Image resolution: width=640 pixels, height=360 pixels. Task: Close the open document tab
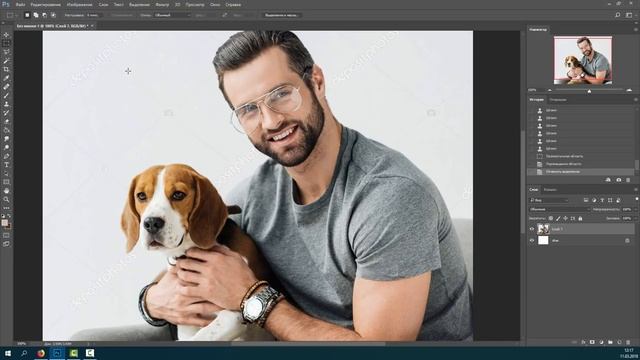click(x=92, y=26)
